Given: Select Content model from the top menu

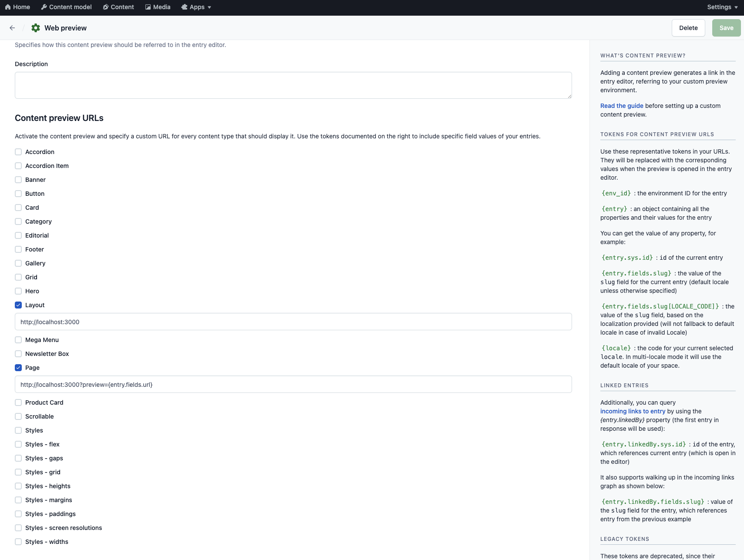Looking at the screenshot, I should (x=70, y=7).
